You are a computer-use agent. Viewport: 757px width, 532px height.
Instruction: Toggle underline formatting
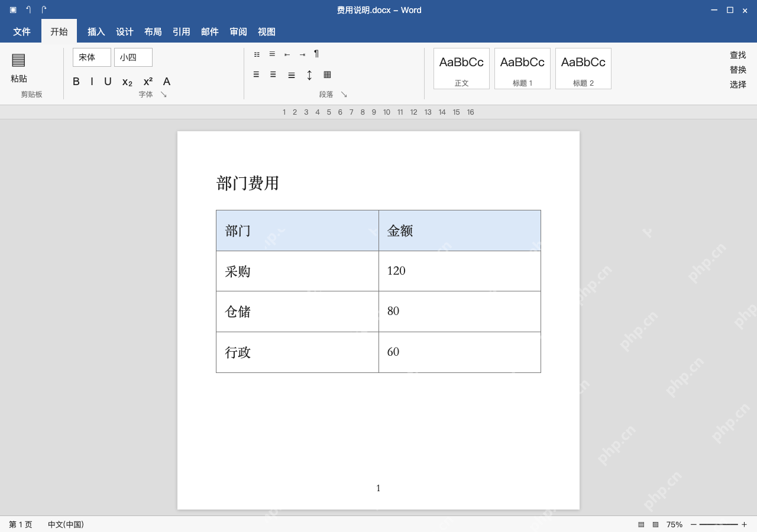pos(108,82)
